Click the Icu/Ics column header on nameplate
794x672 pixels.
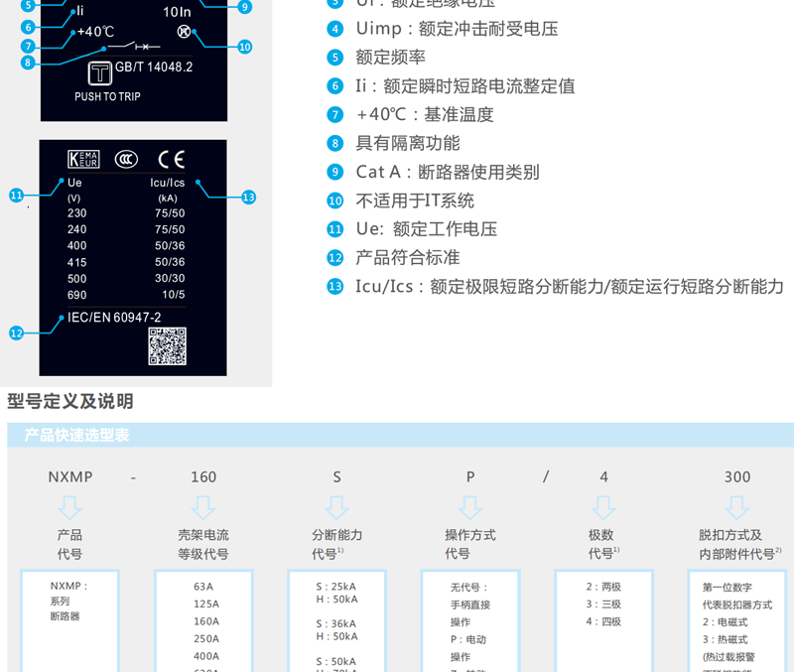167,183
